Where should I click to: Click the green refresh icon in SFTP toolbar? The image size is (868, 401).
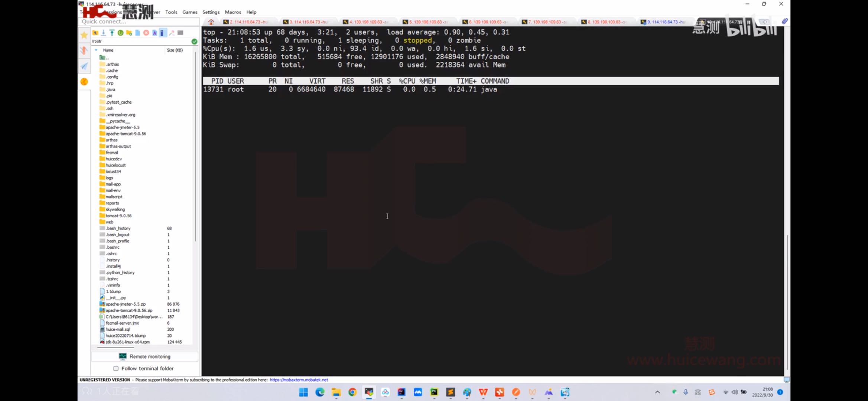coord(120,33)
